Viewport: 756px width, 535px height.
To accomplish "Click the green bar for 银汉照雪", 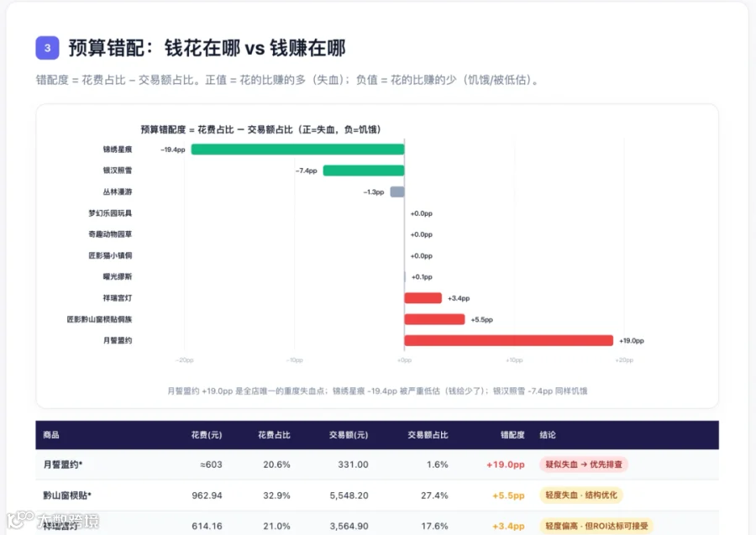I will click(x=364, y=170).
